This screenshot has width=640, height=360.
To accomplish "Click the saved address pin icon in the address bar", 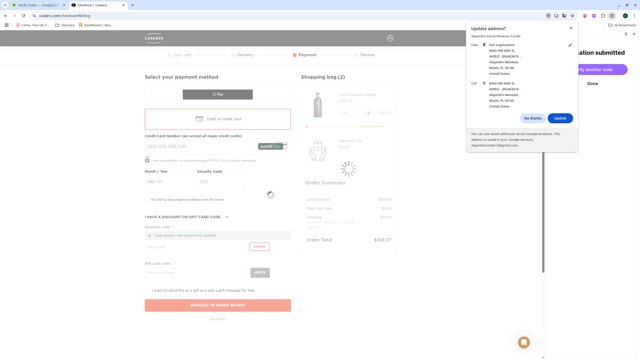I will [x=548, y=16].
